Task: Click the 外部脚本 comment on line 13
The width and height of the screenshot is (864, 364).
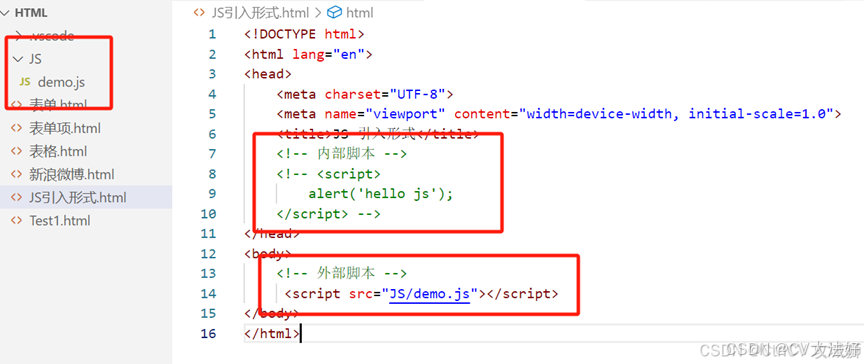Action: [x=342, y=273]
